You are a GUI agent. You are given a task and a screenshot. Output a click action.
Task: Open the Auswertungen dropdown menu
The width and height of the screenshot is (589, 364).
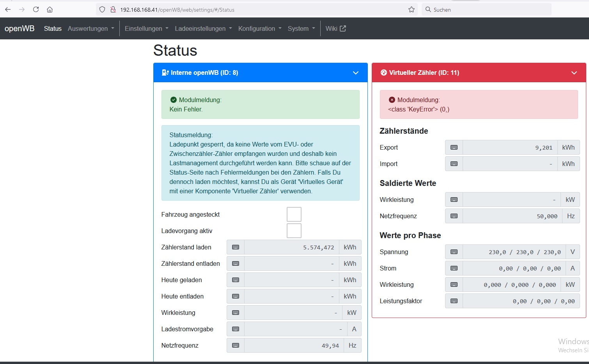click(91, 28)
